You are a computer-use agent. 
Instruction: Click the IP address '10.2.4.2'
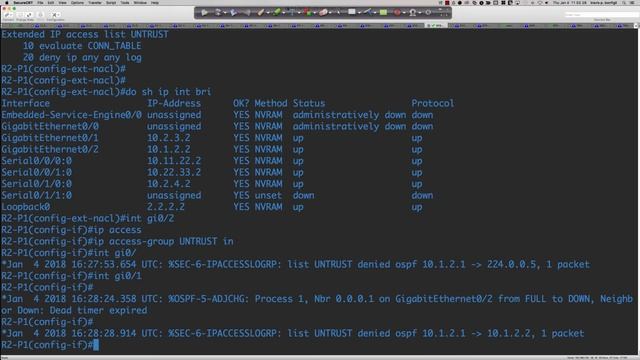(x=169, y=184)
